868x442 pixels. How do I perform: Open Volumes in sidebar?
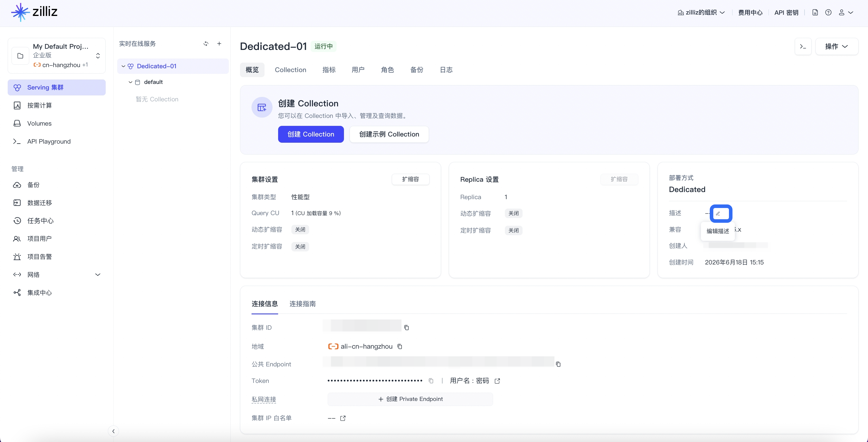[x=57, y=123]
